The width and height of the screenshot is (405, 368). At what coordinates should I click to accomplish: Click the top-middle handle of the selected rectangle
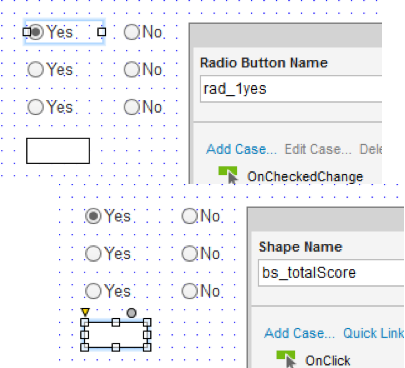point(116,322)
